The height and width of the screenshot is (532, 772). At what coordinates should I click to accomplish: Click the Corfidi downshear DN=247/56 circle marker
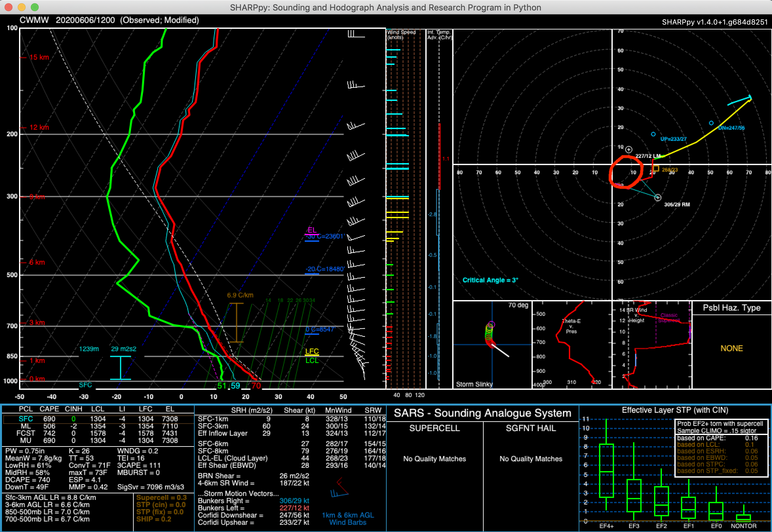[x=711, y=123]
